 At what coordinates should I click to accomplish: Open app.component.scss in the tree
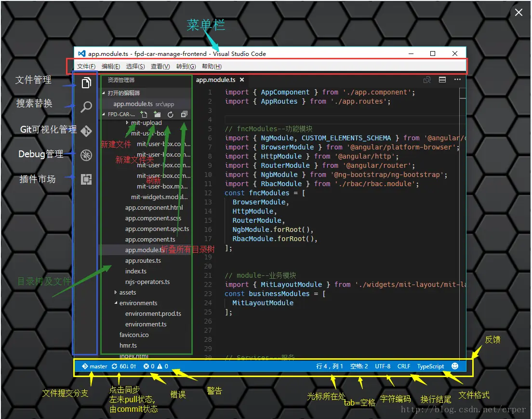point(153,218)
